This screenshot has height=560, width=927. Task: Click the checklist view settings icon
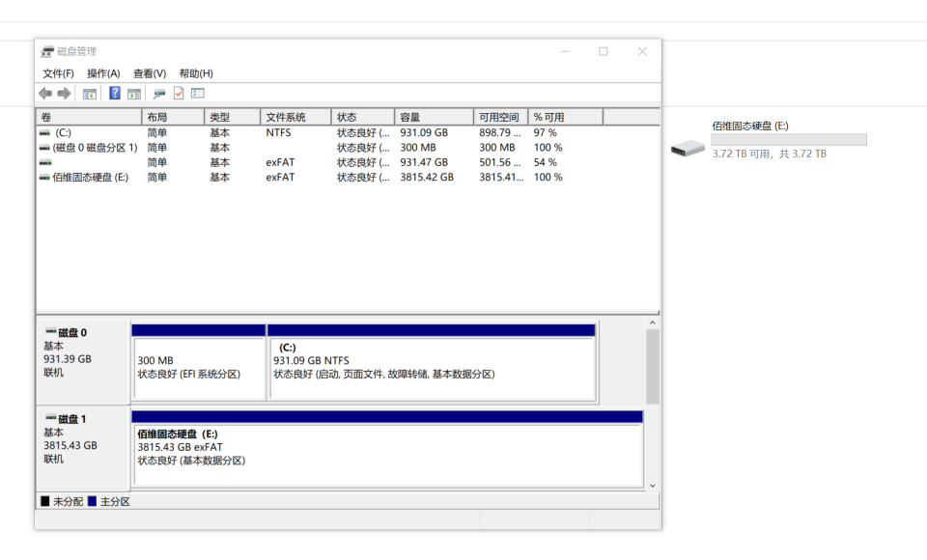point(197,93)
